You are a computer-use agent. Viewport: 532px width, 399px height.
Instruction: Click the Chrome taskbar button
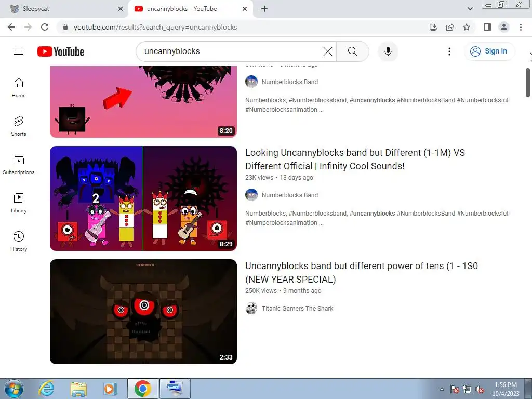pos(143,389)
